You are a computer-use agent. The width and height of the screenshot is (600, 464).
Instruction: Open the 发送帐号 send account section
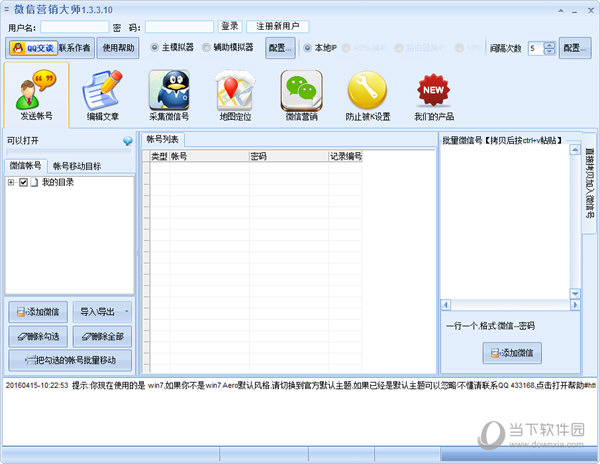pos(36,95)
